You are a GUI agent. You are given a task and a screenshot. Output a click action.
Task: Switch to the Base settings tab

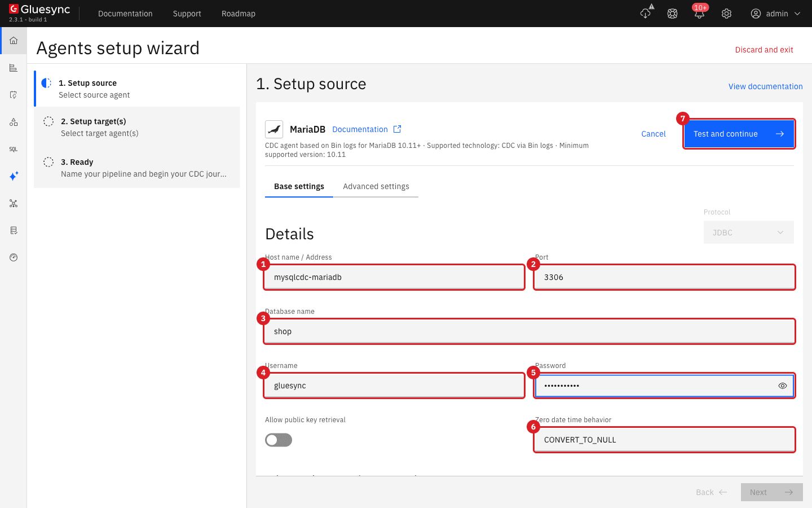pyautogui.click(x=299, y=186)
